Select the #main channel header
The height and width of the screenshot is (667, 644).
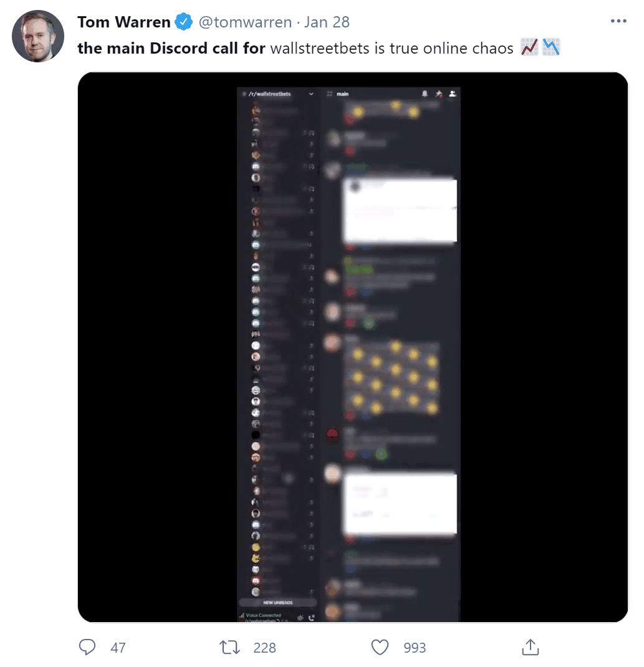click(342, 94)
